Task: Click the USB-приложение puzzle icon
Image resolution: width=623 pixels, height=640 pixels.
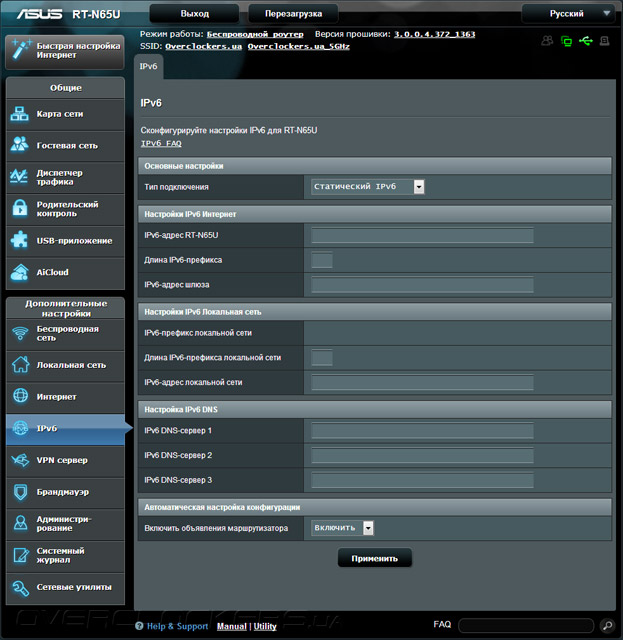Action: [20, 240]
